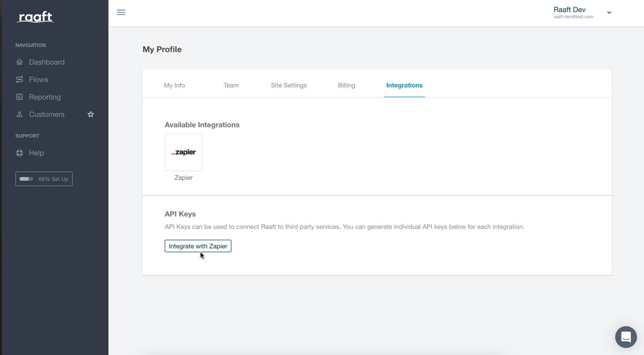Click the Raaft Dev account name
Screen dimensions: 644x355
click(x=570, y=9)
